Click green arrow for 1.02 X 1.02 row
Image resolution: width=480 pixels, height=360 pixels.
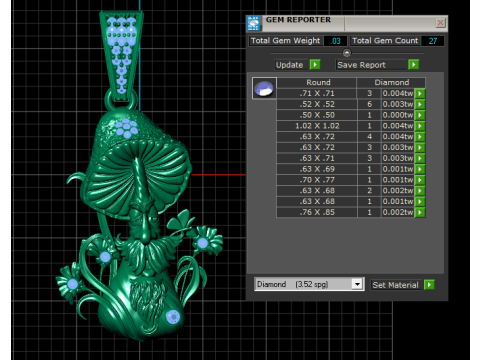(x=420, y=126)
